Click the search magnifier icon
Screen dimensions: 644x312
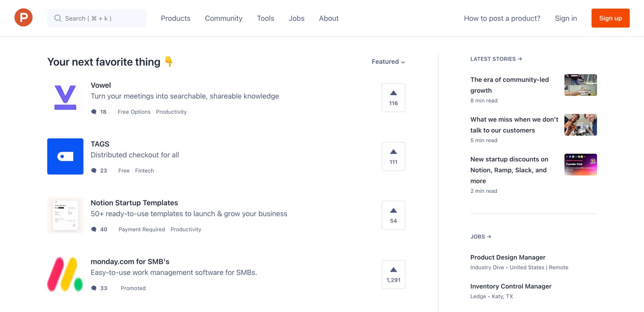pos(58,18)
